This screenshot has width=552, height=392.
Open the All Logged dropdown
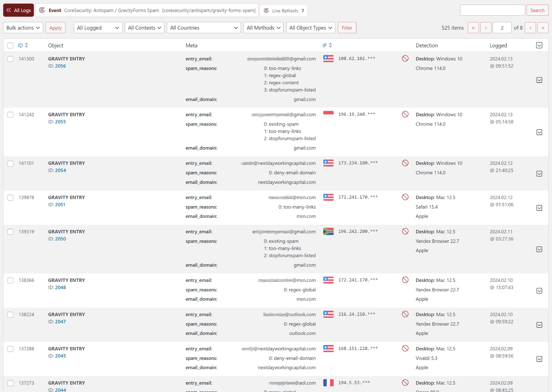coord(98,28)
